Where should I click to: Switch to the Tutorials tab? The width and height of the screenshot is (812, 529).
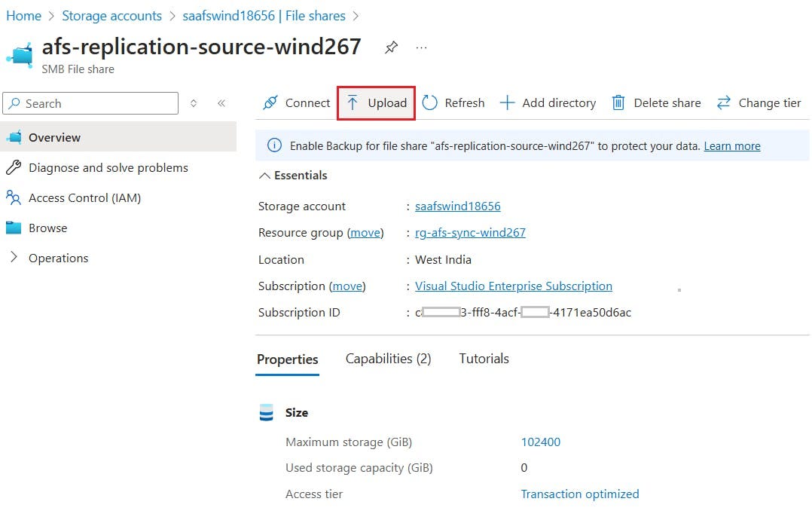[x=484, y=359]
